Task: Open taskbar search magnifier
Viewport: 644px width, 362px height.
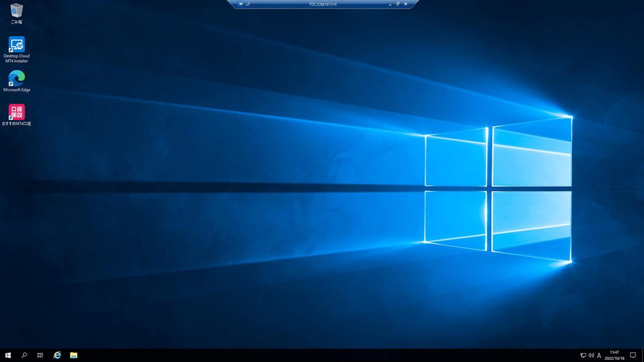Action: point(24,355)
